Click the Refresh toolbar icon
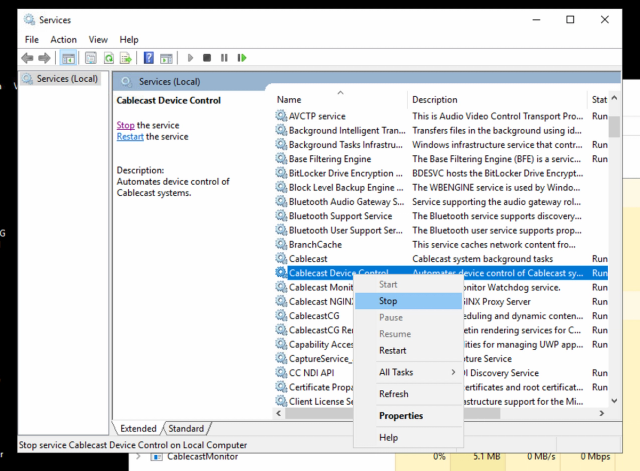Viewport: 640px width, 471px height. point(109,58)
